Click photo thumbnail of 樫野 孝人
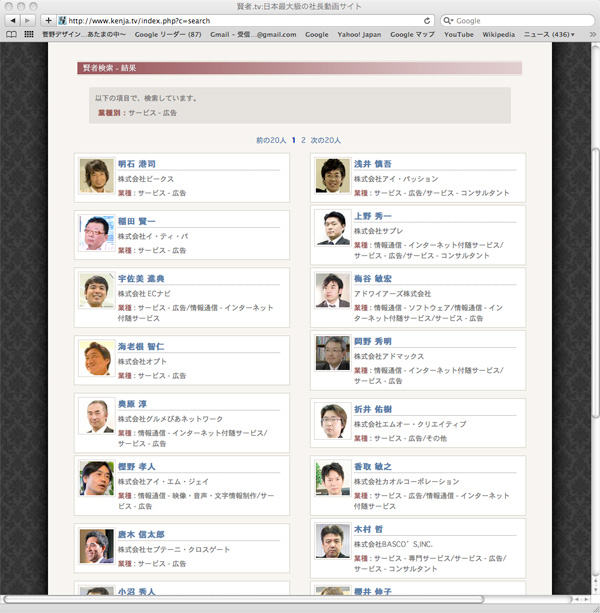 click(97, 479)
